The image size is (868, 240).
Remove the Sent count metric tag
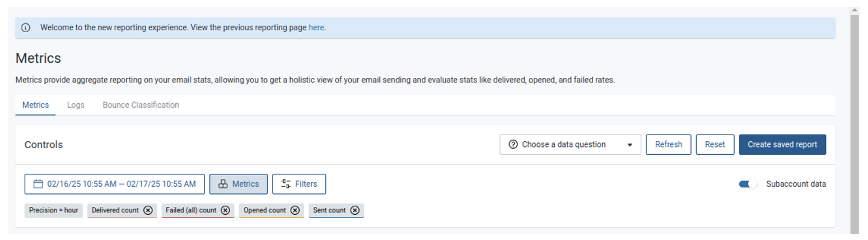tap(355, 210)
